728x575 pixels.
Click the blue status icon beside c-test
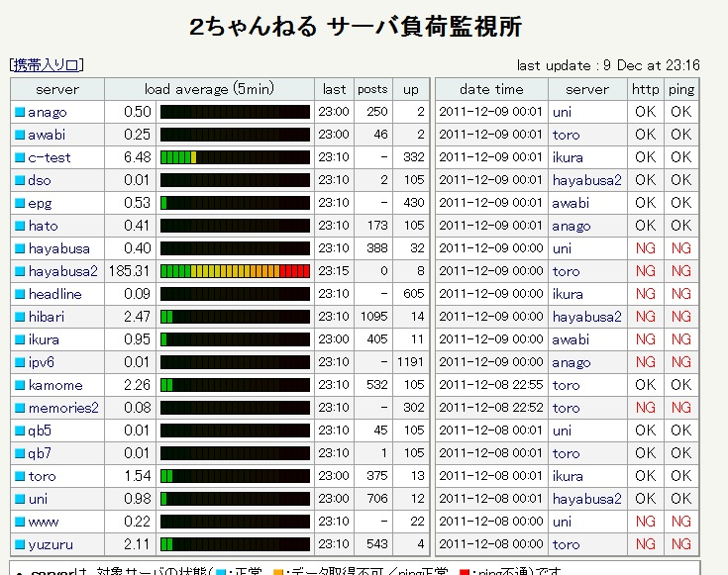pos(20,157)
